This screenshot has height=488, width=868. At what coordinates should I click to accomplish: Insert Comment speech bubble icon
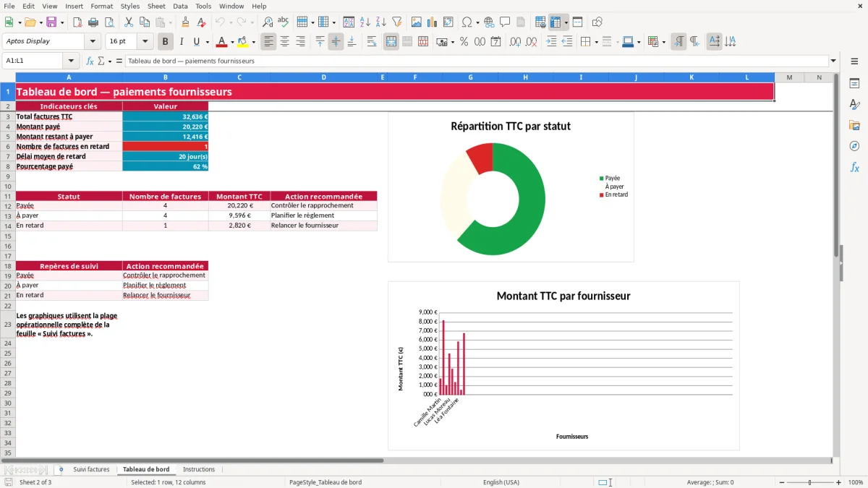point(505,22)
